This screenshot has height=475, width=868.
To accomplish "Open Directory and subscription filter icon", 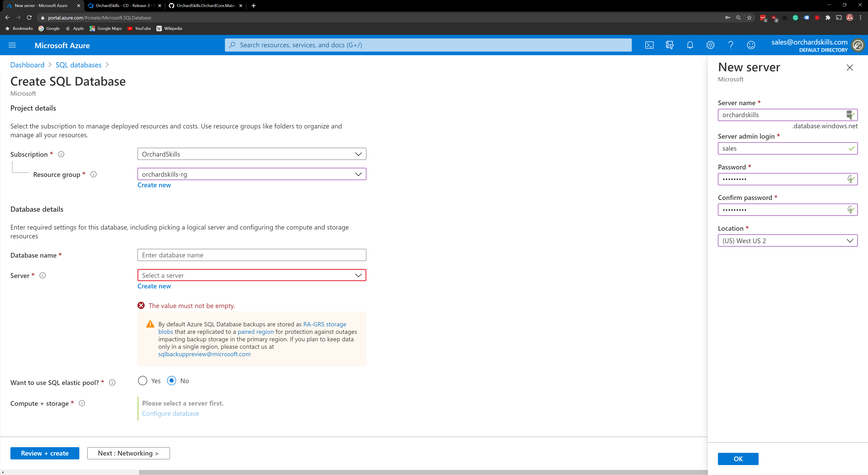I will click(x=670, y=45).
